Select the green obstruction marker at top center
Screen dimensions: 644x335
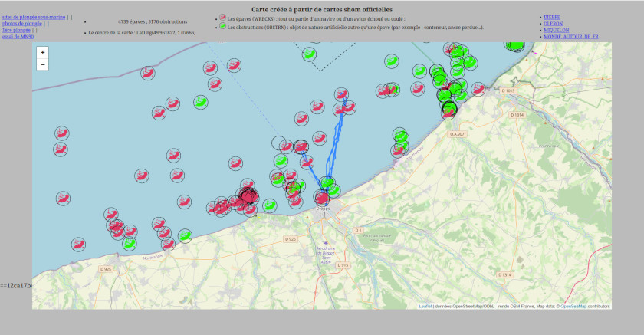click(x=310, y=54)
